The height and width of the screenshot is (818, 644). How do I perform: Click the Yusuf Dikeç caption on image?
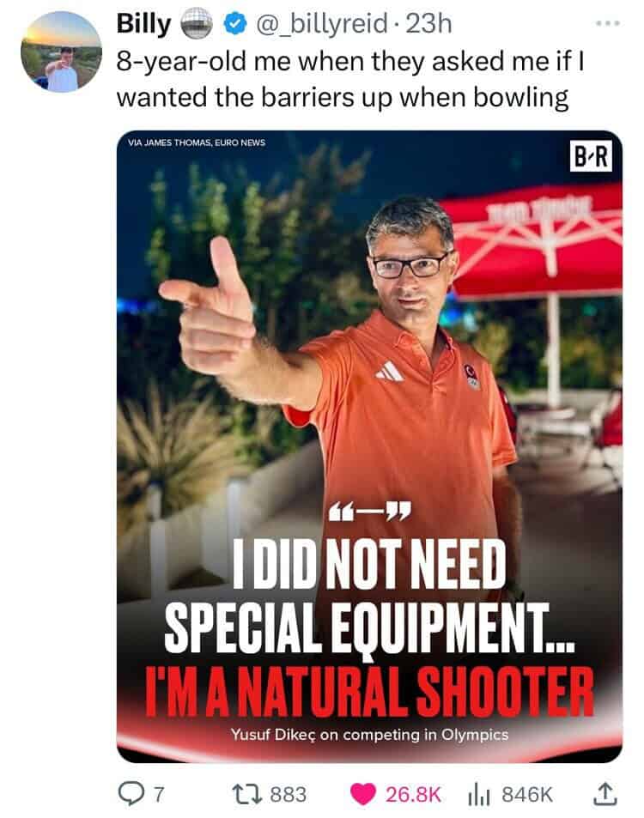point(369,735)
